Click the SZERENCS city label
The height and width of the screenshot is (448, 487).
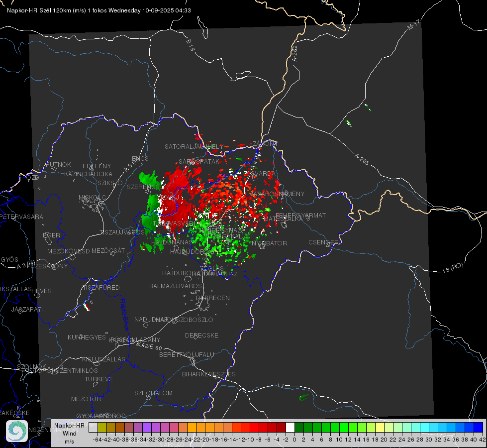pos(143,187)
